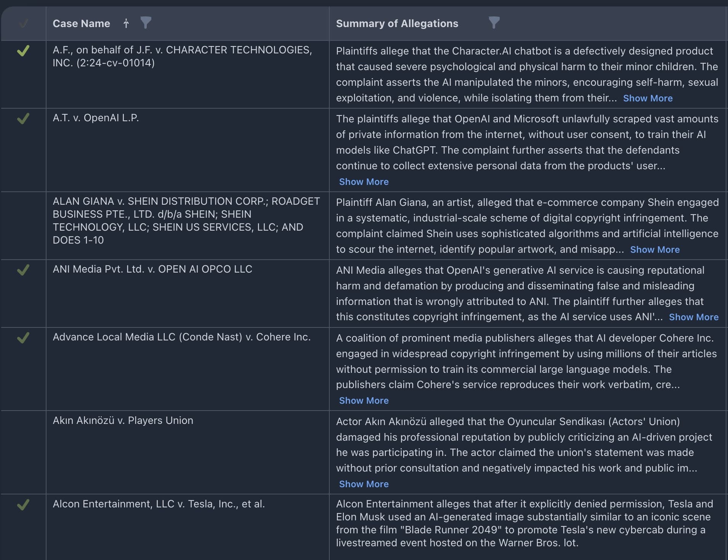Deselect the Advance Local Media v. Cohere row

[23, 338]
